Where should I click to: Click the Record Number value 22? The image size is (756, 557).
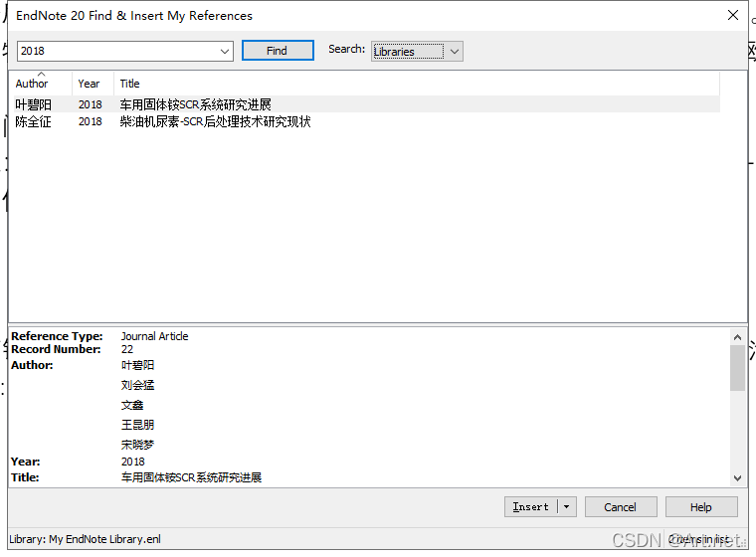tap(127, 349)
